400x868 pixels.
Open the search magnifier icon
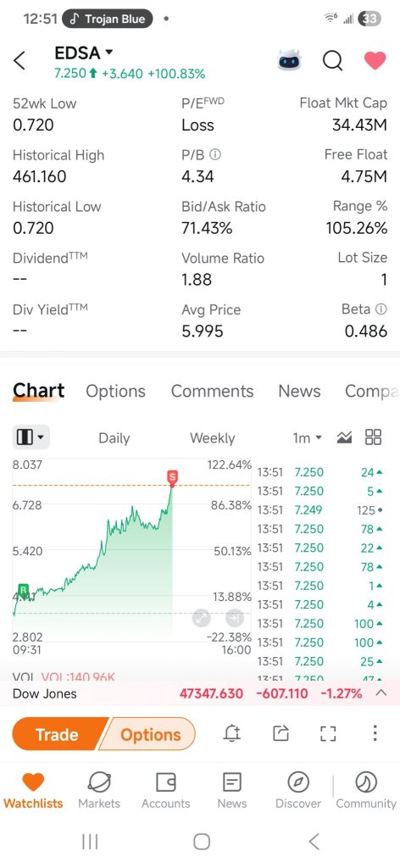point(332,61)
